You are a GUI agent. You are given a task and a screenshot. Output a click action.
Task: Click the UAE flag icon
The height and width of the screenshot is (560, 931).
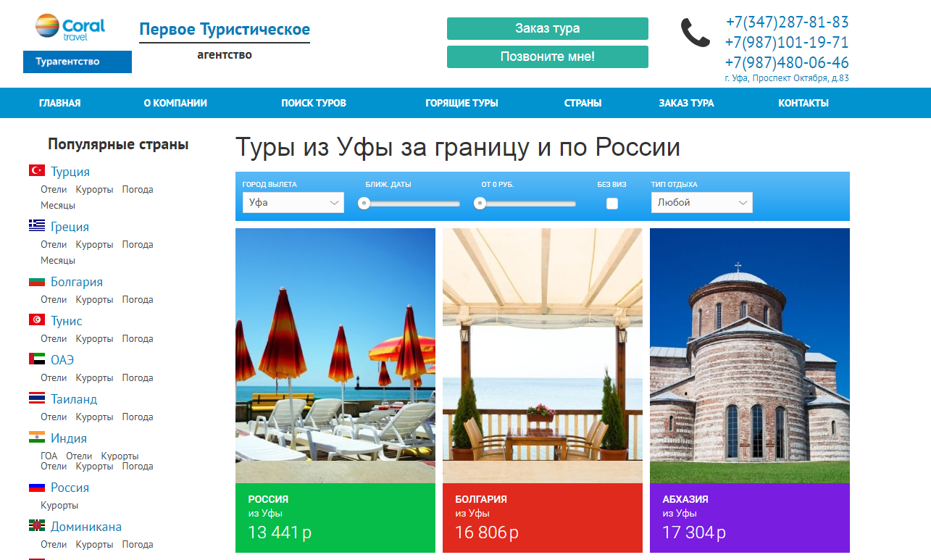point(37,359)
